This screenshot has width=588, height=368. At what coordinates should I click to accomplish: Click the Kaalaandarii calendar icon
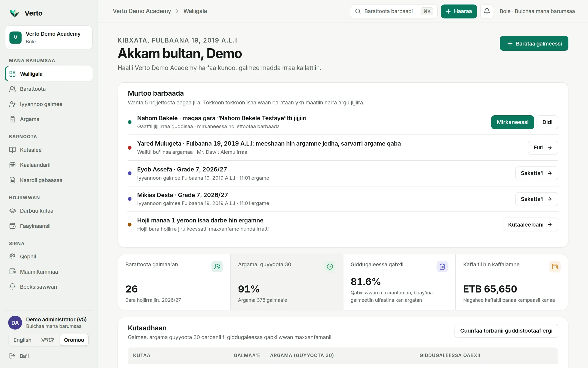13,165
